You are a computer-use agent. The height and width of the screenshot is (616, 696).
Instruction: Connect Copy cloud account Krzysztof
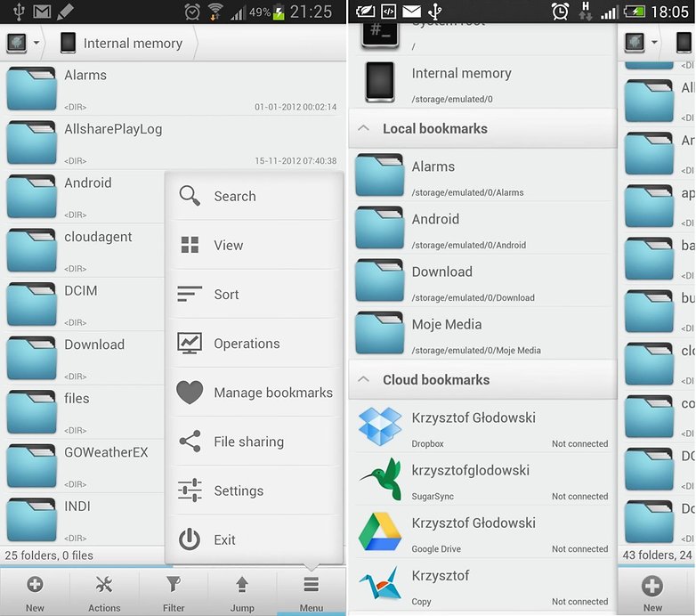click(483, 584)
